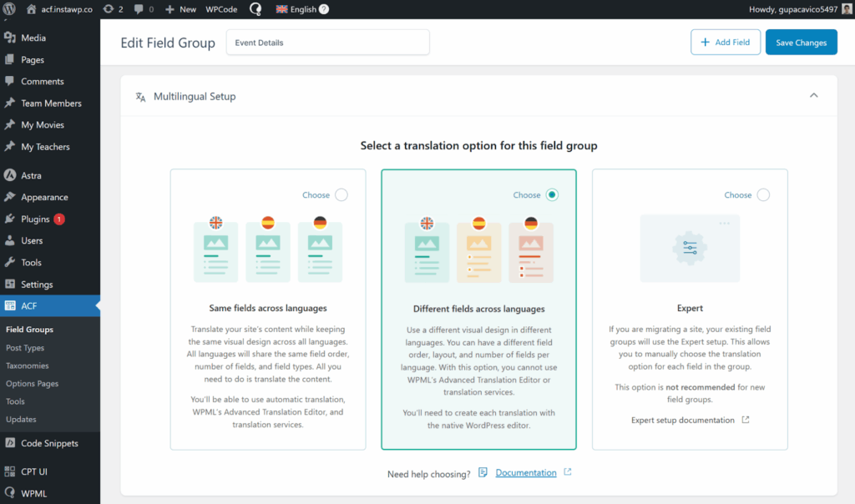Click the Save Changes button
The image size is (855, 504).
click(x=801, y=42)
